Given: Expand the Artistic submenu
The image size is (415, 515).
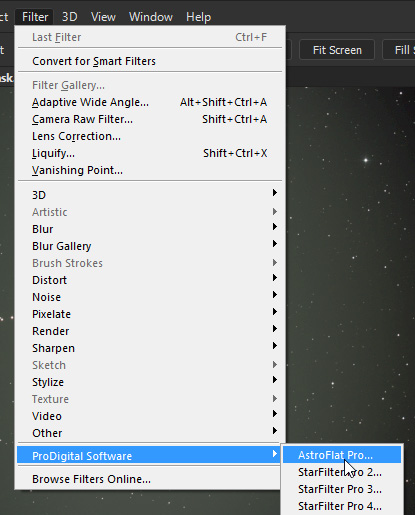Looking at the screenshot, I should [150, 212].
